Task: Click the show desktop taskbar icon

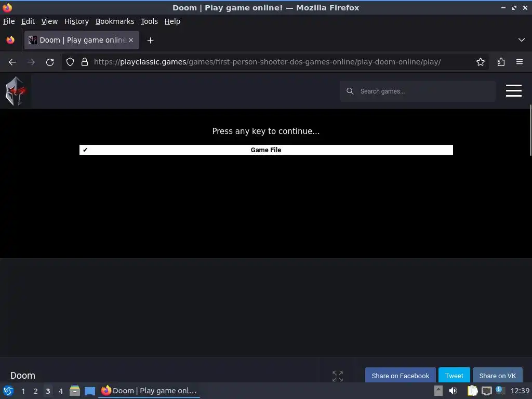Action: [x=90, y=391]
